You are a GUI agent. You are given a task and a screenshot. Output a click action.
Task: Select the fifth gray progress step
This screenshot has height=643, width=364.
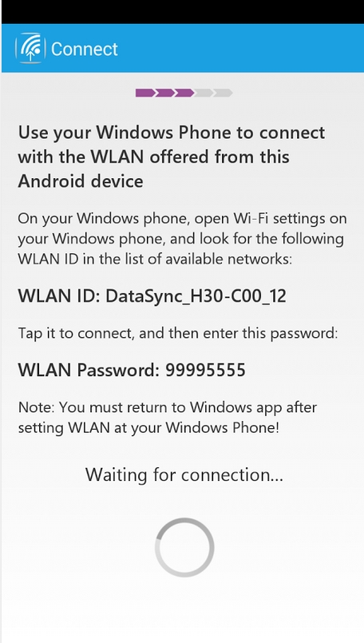(223, 93)
